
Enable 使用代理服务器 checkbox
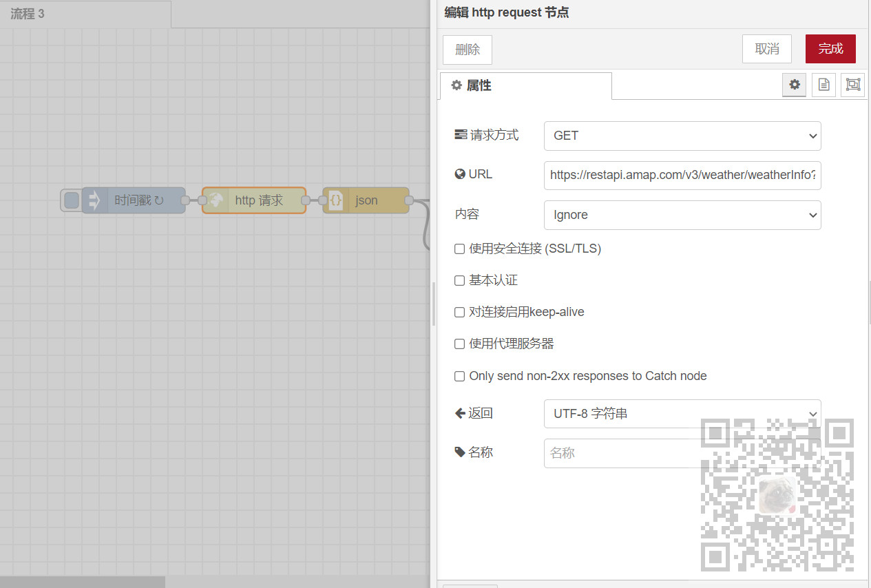459,344
